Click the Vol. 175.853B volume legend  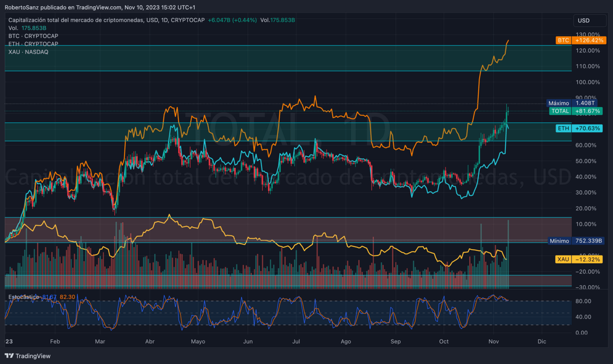27,28
